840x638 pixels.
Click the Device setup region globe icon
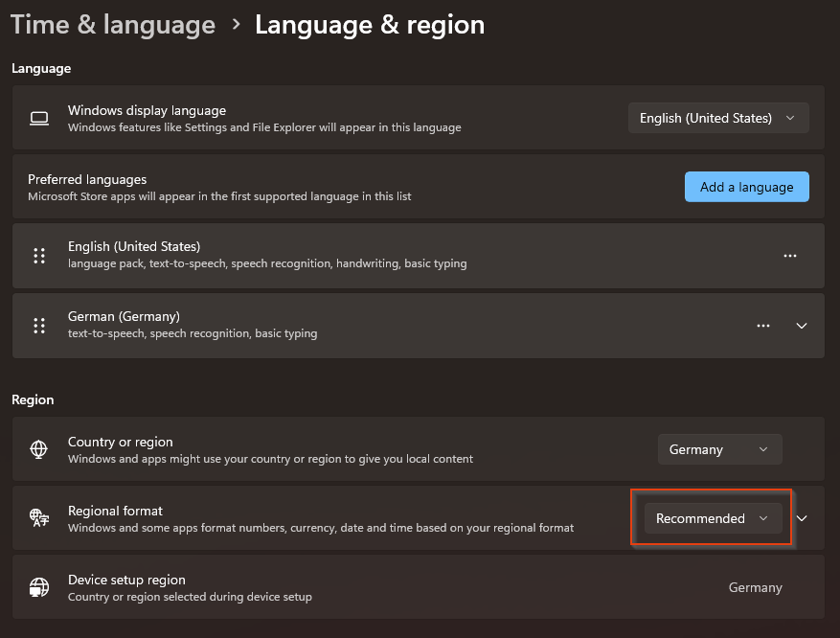point(39,587)
